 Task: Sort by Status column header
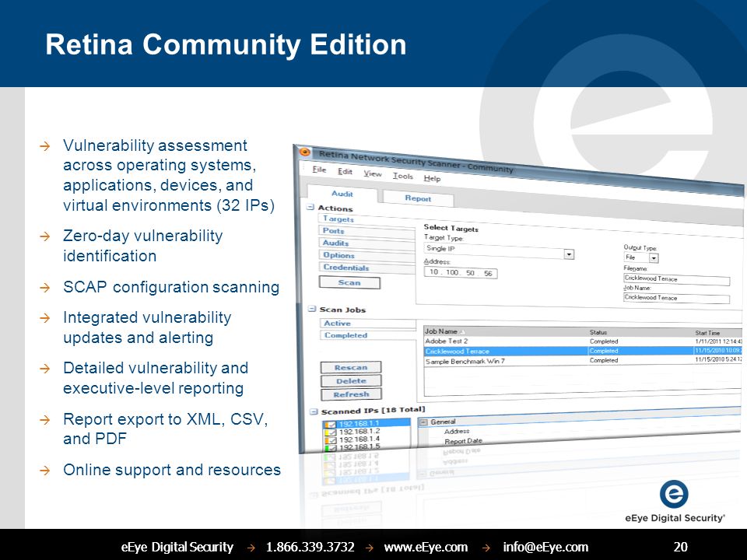(640, 332)
